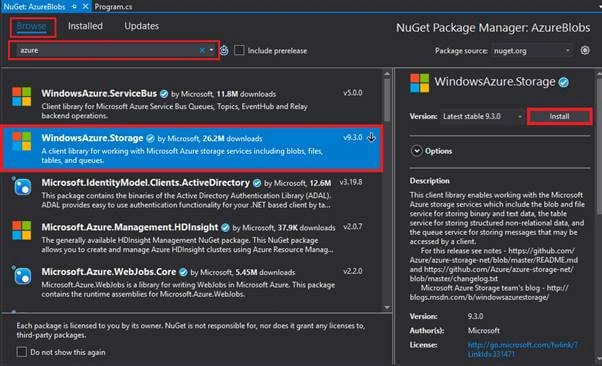This screenshot has width=602, height=366.
Task: Click the Install button
Action: (x=559, y=116)
